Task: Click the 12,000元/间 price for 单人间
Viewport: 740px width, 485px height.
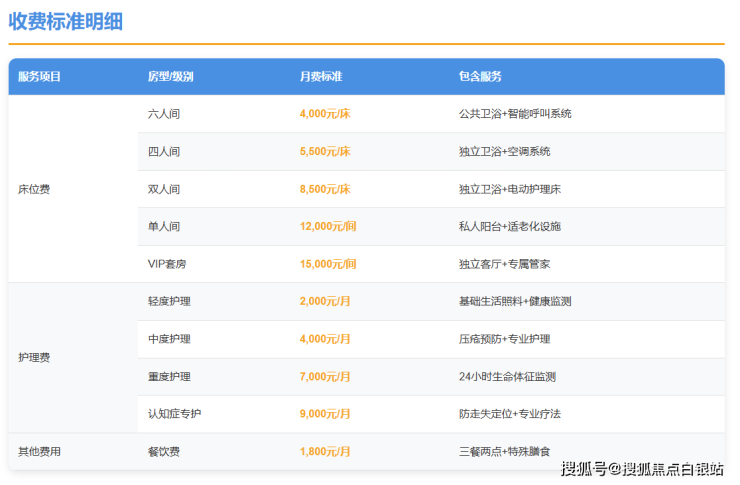Action: (x=328, y=227)
